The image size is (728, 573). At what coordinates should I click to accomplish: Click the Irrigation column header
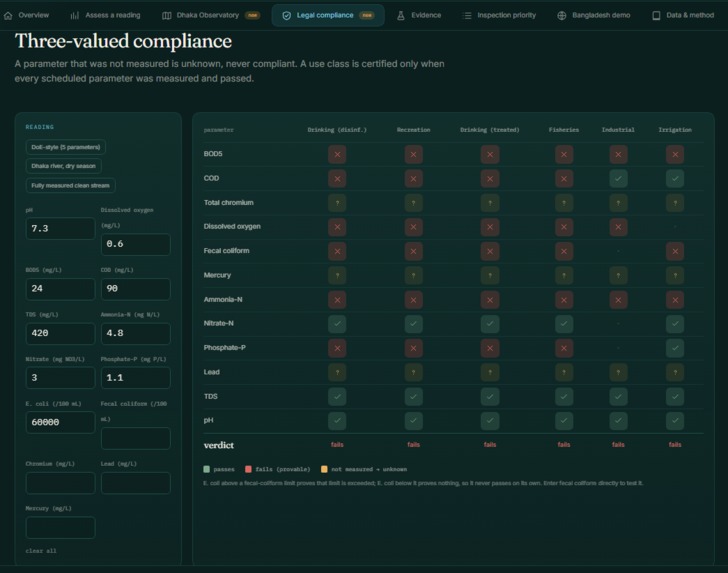[675, 130]
